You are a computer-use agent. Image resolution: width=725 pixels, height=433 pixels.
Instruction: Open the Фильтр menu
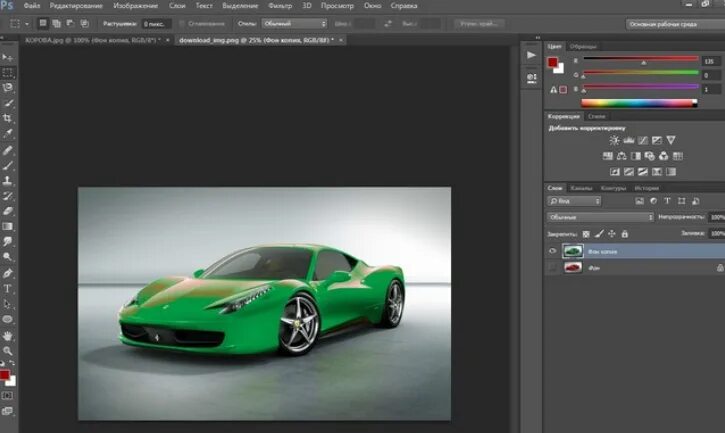pos(280,6)
